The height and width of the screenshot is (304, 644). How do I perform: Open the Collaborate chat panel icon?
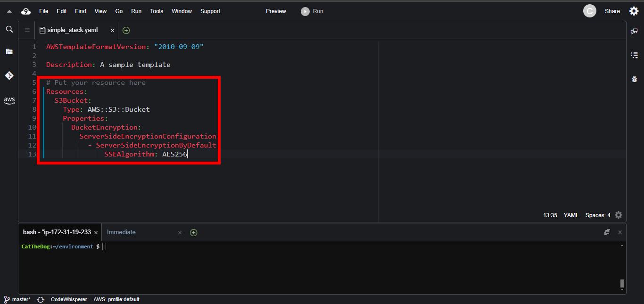pos(634,31)
